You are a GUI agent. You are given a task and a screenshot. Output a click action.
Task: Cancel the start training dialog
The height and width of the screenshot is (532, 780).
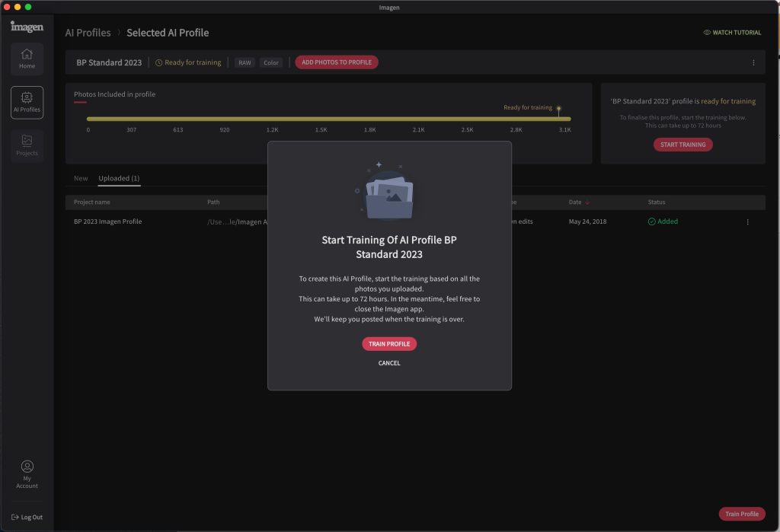tap(389, 363)
